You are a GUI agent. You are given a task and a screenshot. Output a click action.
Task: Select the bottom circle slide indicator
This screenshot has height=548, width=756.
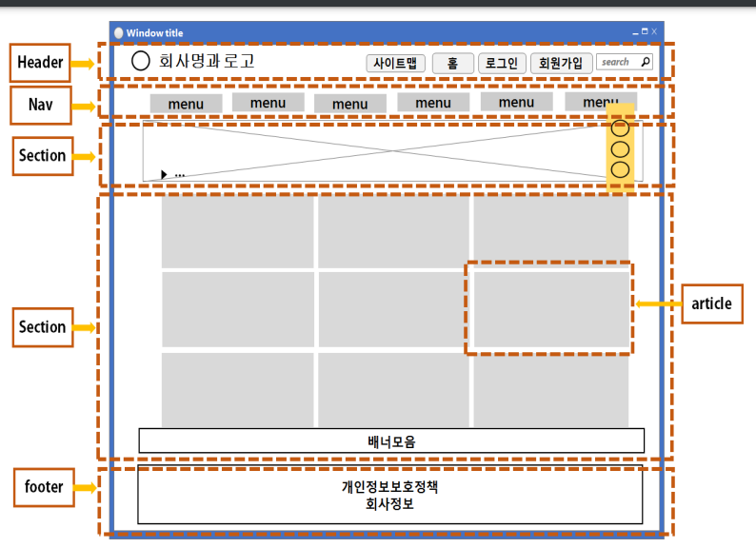(620, 169)
